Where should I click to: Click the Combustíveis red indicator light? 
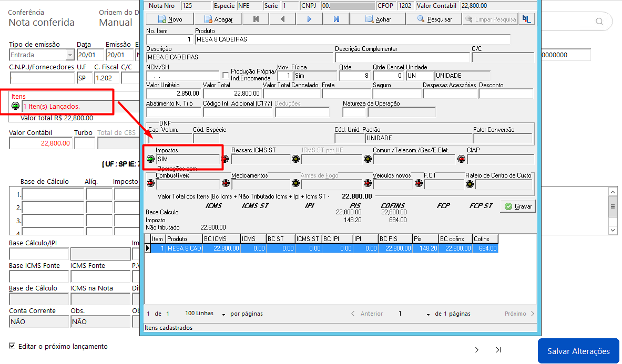pyautogui.click(x=150, y=183)
